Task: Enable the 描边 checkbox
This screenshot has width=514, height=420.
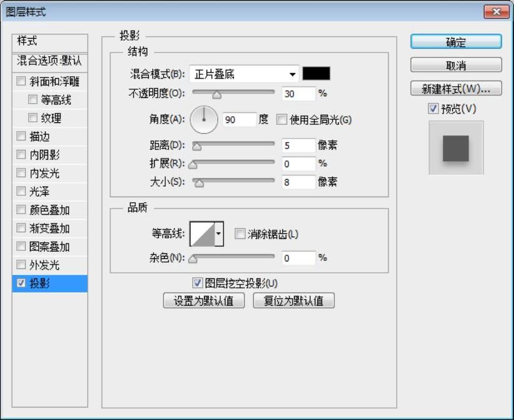Action: pos(21,136)
